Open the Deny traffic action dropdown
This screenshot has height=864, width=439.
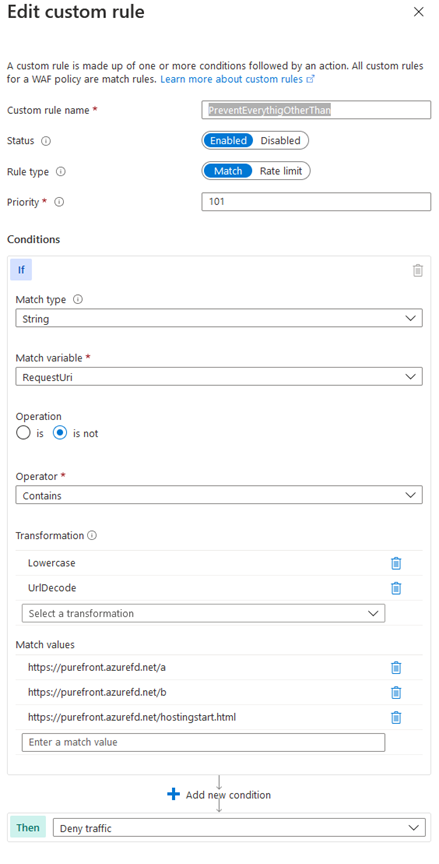click(239, 828)
